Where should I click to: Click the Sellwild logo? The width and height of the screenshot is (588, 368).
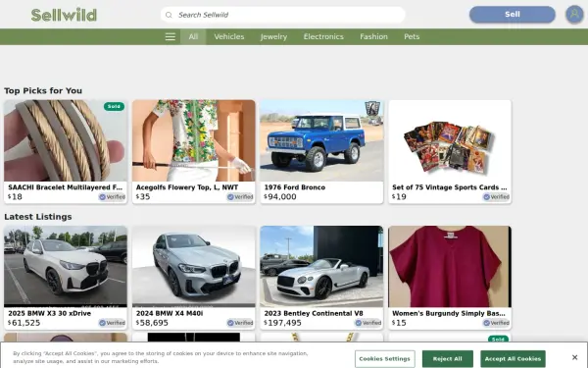pos(64,15)
